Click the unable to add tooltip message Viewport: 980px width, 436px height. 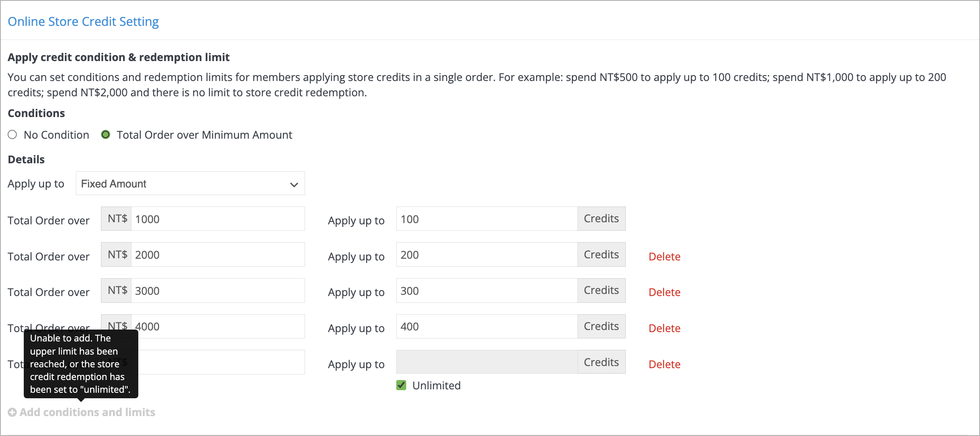[81, 364]
